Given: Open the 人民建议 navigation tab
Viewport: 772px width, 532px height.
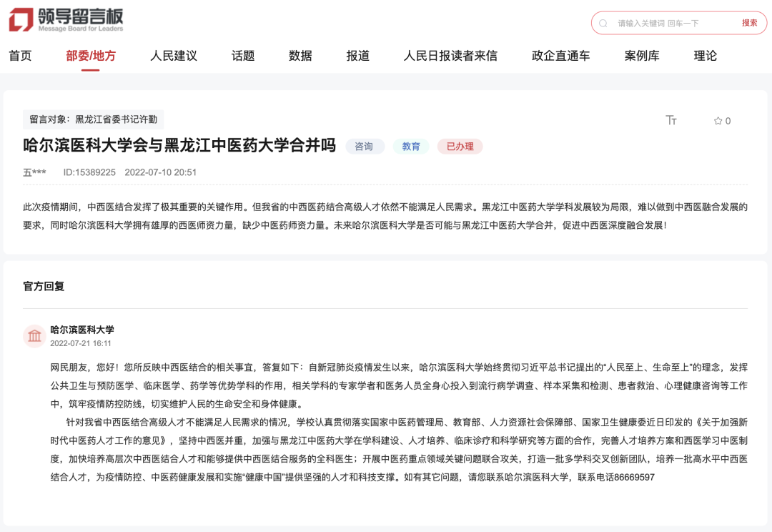Looking at the screenshot, I should (173, 56).
